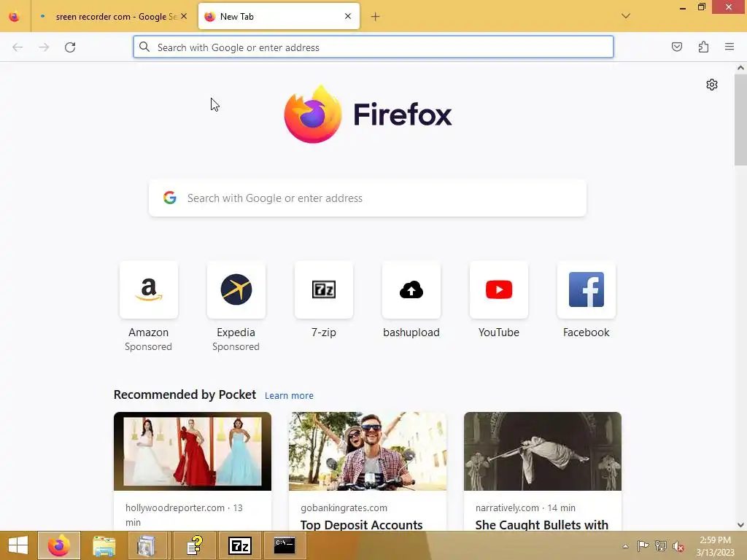
Task: Personalize new tab via gear icon
Action: point(712,85)
